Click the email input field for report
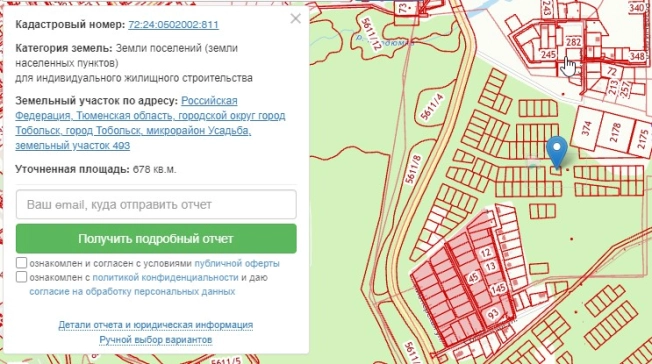The image size is (652, 364). (x=156, y=204)
